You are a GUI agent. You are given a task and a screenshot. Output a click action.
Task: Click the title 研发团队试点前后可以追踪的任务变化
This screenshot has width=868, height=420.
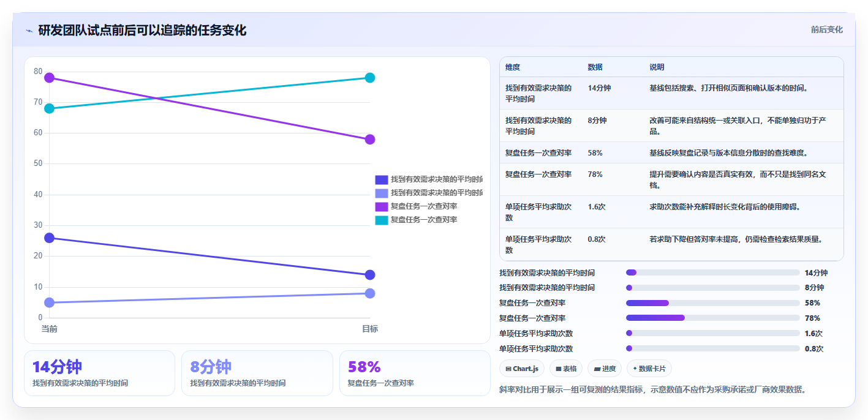(x=142, y=31)
